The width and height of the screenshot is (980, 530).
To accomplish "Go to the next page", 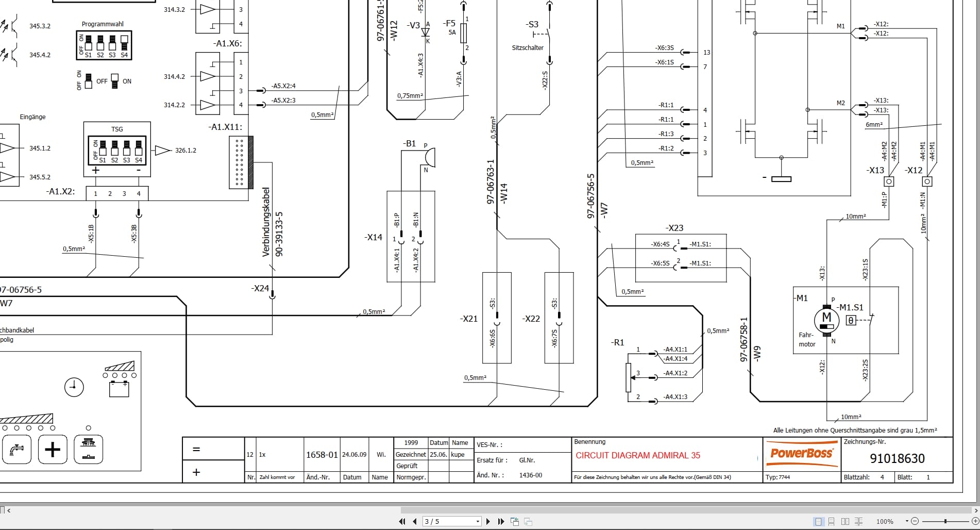I will (x=488, y=521).
